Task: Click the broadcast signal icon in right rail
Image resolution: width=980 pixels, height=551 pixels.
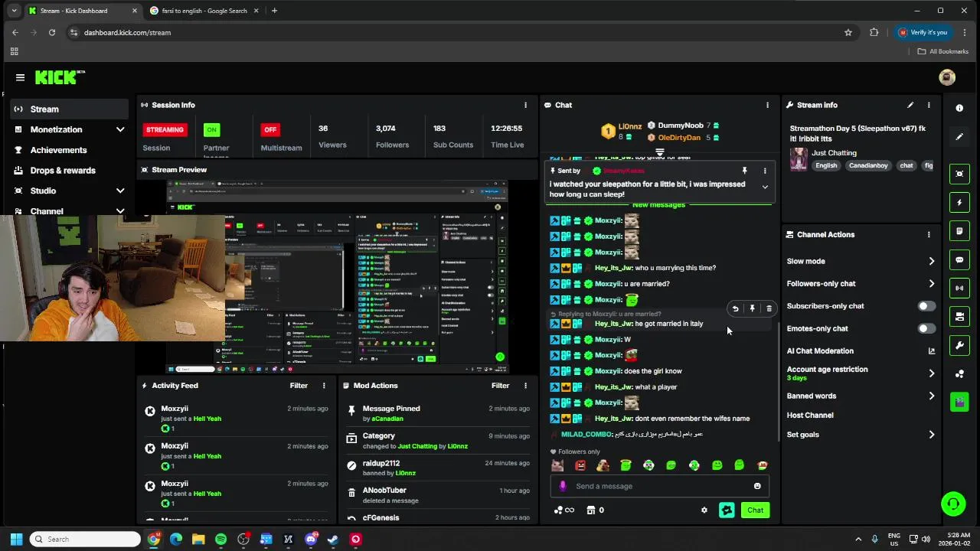Action: tap(959, 289)
